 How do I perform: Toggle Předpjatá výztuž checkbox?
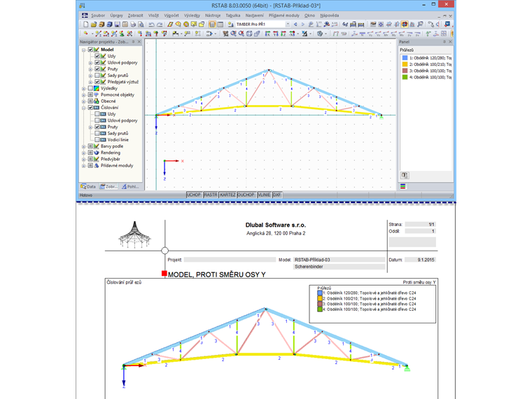(x=97, y=82)
